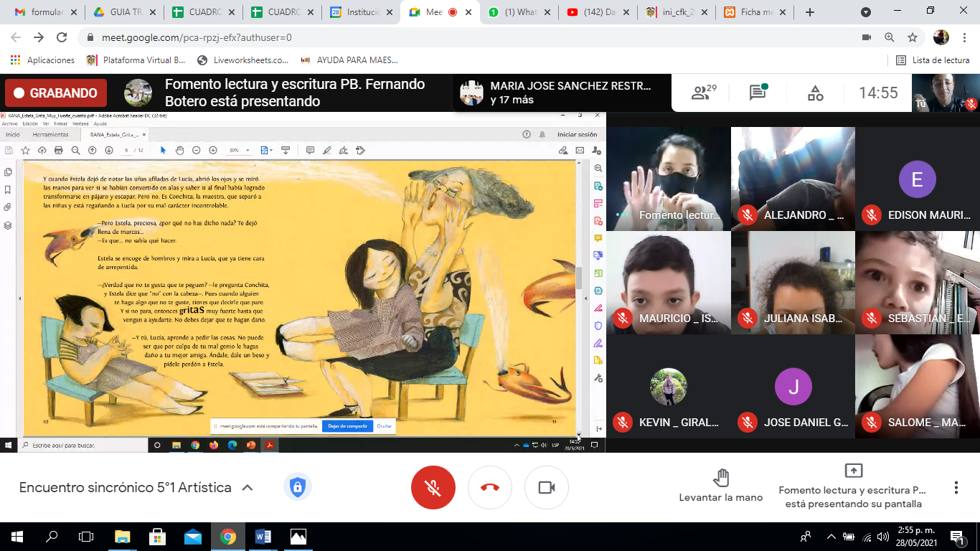The height and width of the screenshot is (551, 980).
Task: Click the URL address bar
Action: (466, 37)
